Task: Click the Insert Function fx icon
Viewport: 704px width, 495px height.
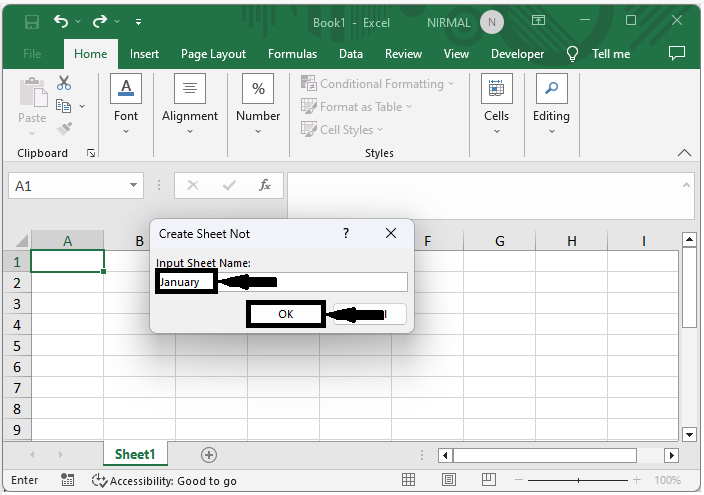Action: click(265, 185)
